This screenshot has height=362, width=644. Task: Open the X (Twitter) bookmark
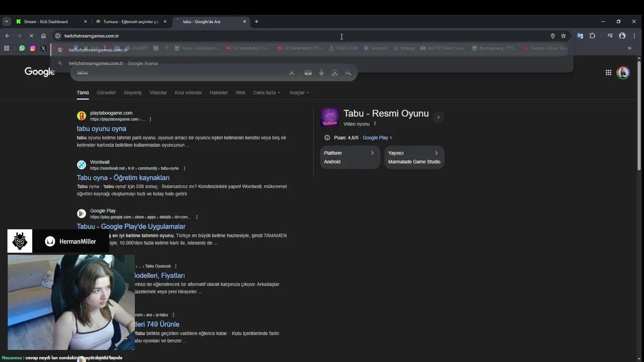[x=43, y=48]
